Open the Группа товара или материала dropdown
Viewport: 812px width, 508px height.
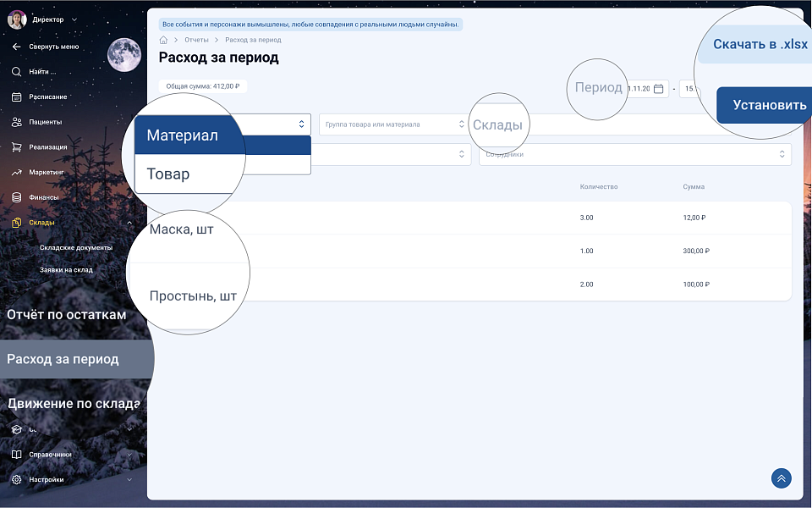pos(393,124)
